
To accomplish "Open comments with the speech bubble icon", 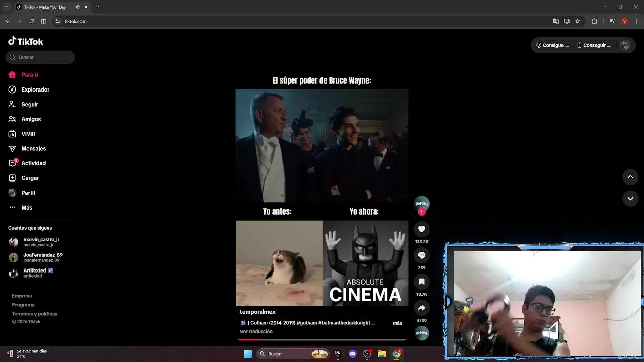I will (x=422, y=255).
